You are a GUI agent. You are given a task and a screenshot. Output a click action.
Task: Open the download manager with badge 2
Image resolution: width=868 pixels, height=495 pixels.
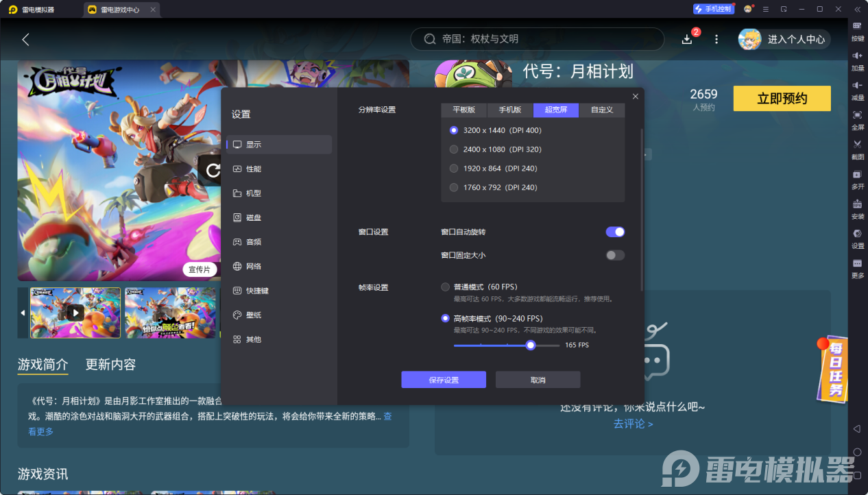(x=686, y=39)
